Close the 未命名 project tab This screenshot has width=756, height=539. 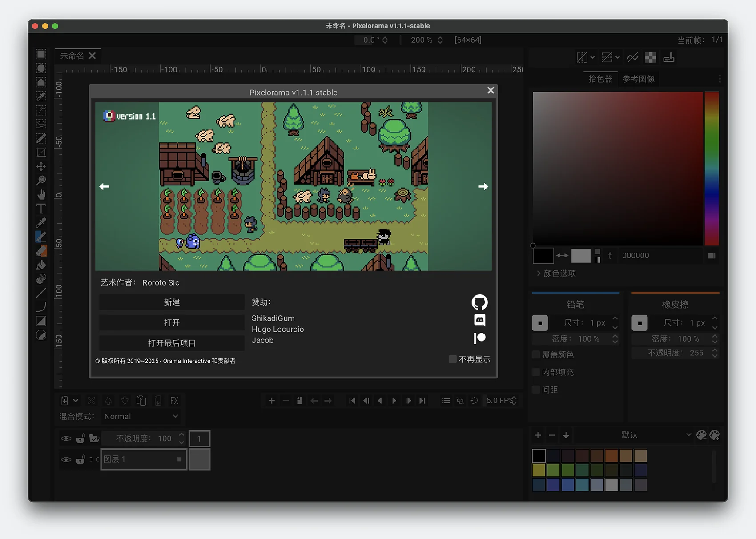92,56
